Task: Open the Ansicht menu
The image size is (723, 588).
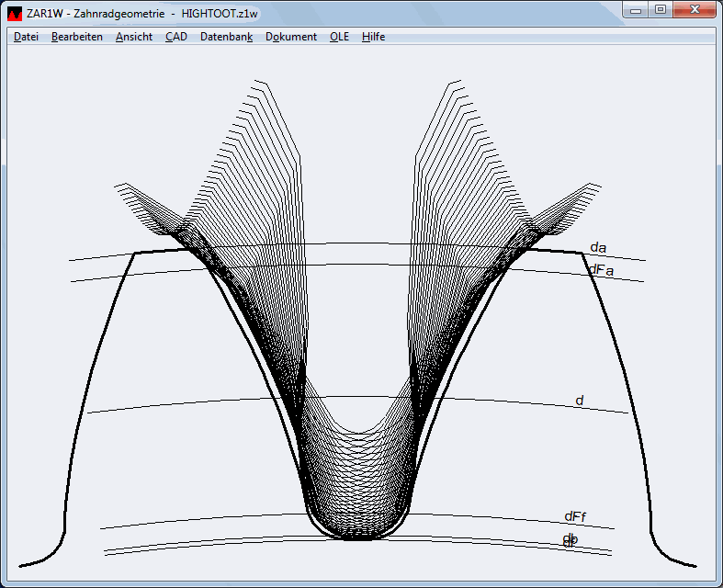Action: 134,37
